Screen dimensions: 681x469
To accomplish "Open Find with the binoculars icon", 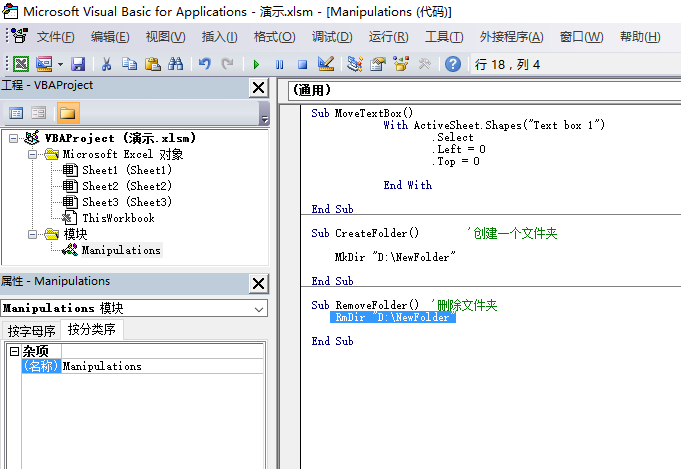I will tap(175, 64).
